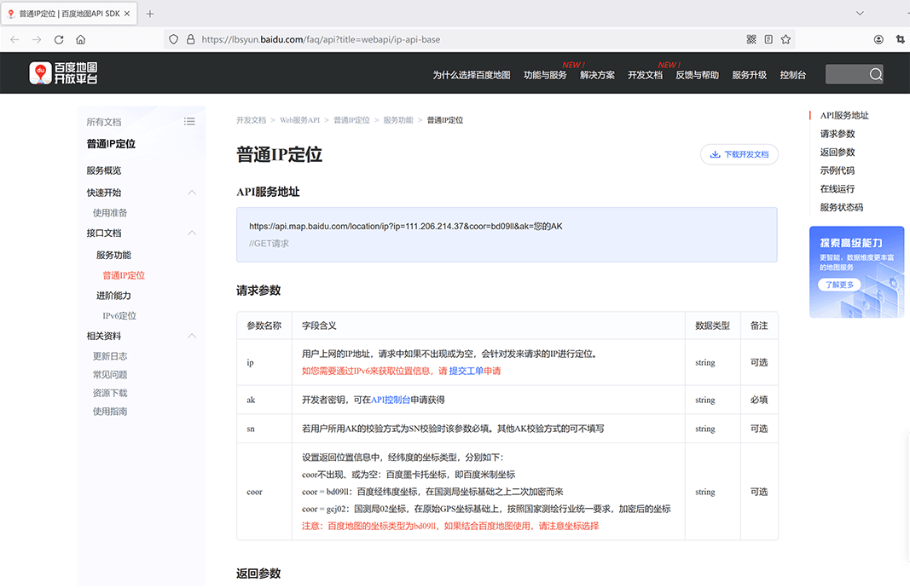
Task: Go to browser home via house icon
Action: (x=80, y=39)
